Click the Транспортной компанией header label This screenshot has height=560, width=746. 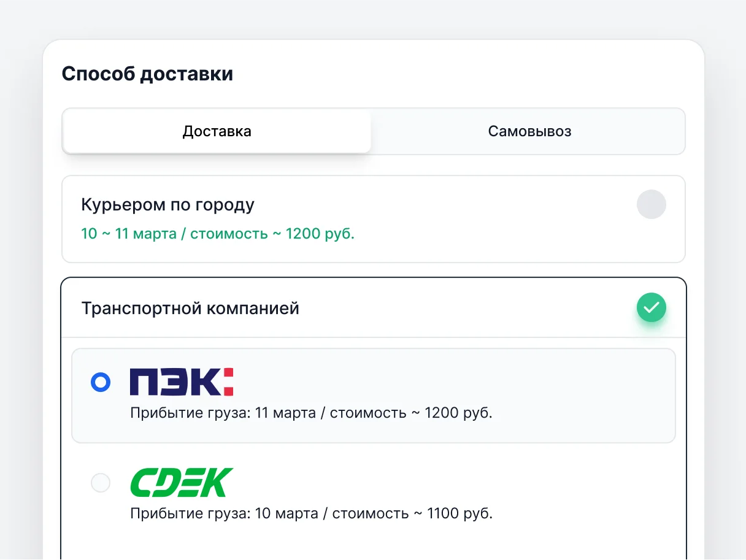tap(190, 308)
